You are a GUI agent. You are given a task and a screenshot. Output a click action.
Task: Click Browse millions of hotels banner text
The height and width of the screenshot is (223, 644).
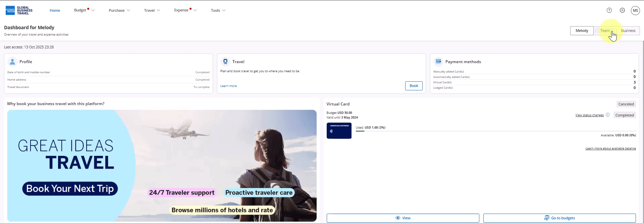tap(222, 210)
